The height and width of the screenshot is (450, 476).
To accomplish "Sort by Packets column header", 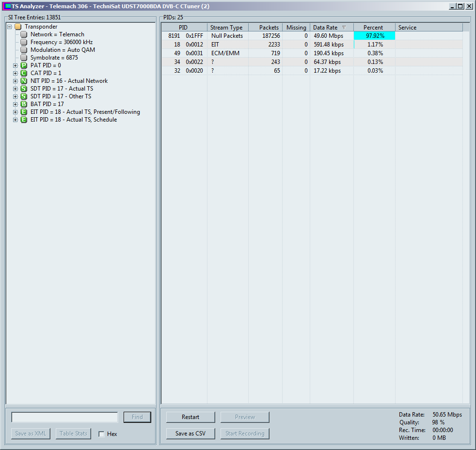I will click(265, 27).
